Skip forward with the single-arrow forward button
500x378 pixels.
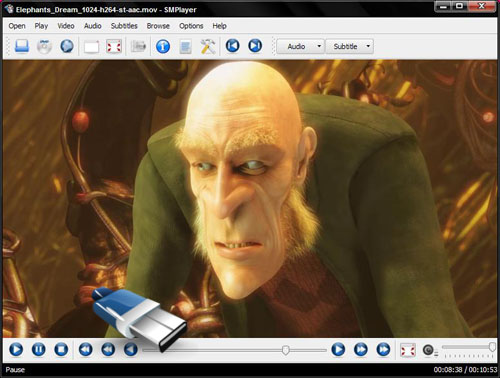338,349
